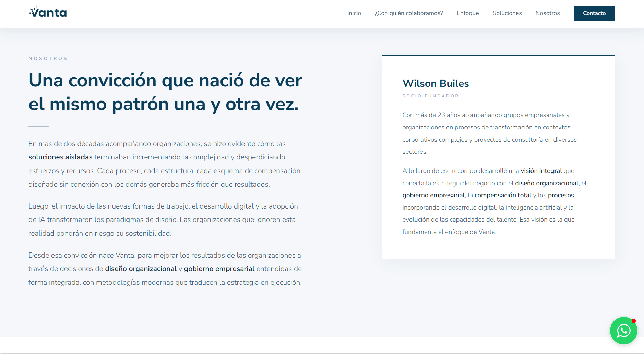The width and height of the screenshot is (644, 355).
Task: Click the Vanta logo in the header
Action: click(48, 13)
